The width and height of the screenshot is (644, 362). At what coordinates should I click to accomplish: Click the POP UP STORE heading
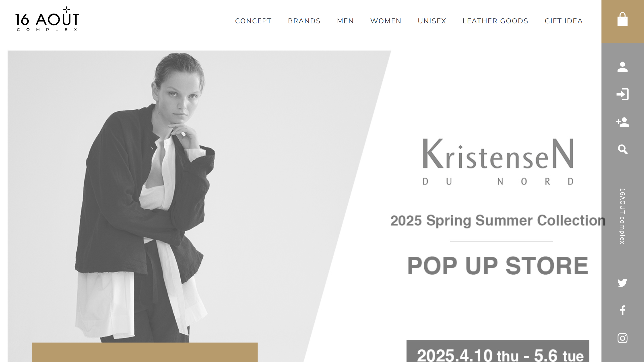coord(498,266)
